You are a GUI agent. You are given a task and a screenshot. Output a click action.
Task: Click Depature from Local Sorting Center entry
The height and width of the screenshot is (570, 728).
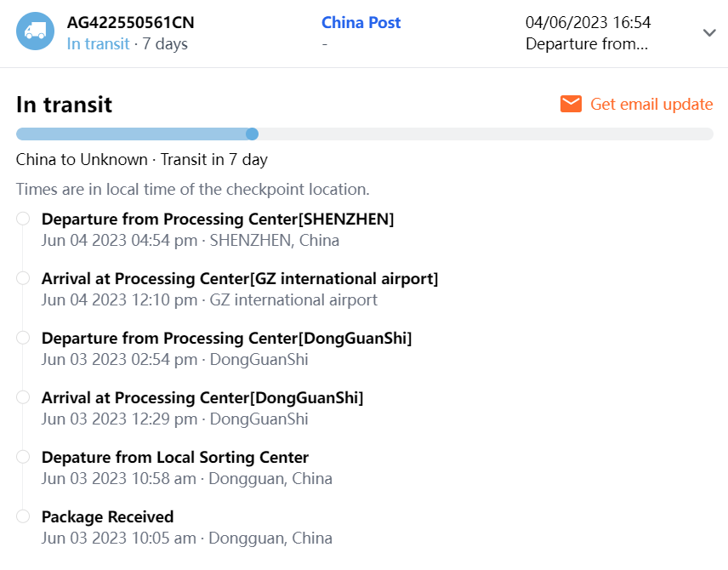click(x=175, y=458)
